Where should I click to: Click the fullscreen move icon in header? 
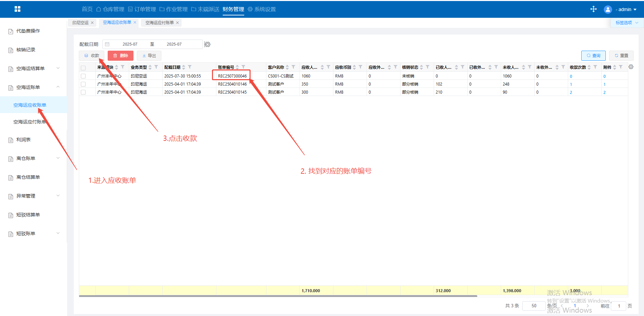click(593, 9)
